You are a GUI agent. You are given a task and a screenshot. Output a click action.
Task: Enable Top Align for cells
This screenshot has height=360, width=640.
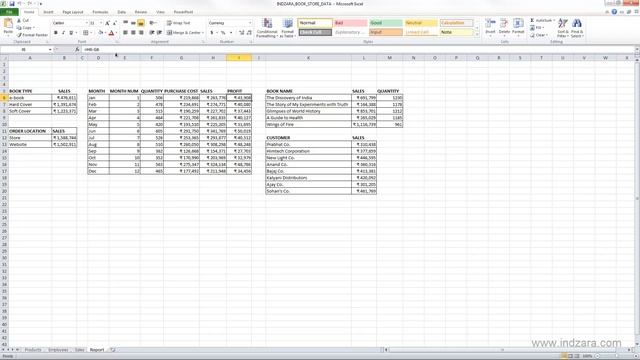tap(125, 23)
